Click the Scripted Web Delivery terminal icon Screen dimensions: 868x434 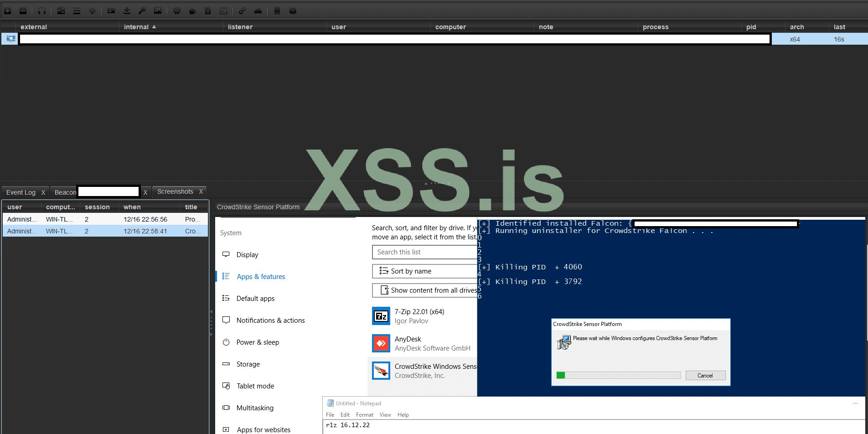(x=223, y=11)
